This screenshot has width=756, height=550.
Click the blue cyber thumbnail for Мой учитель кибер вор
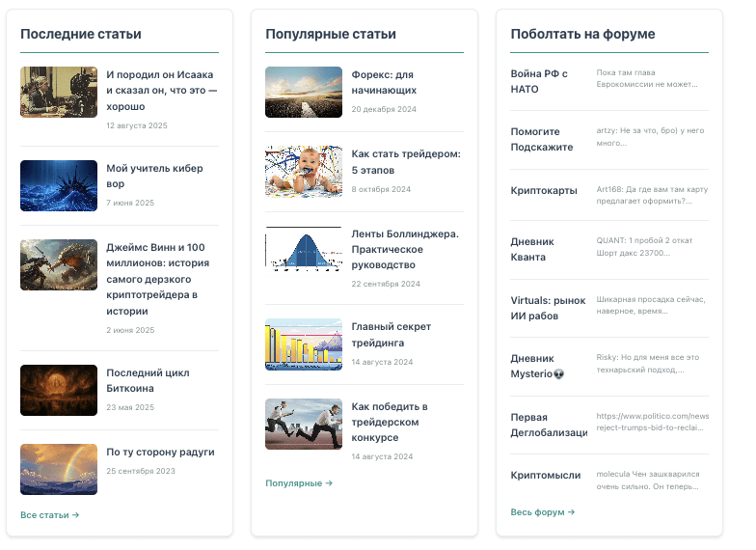[x=59, y=185]
